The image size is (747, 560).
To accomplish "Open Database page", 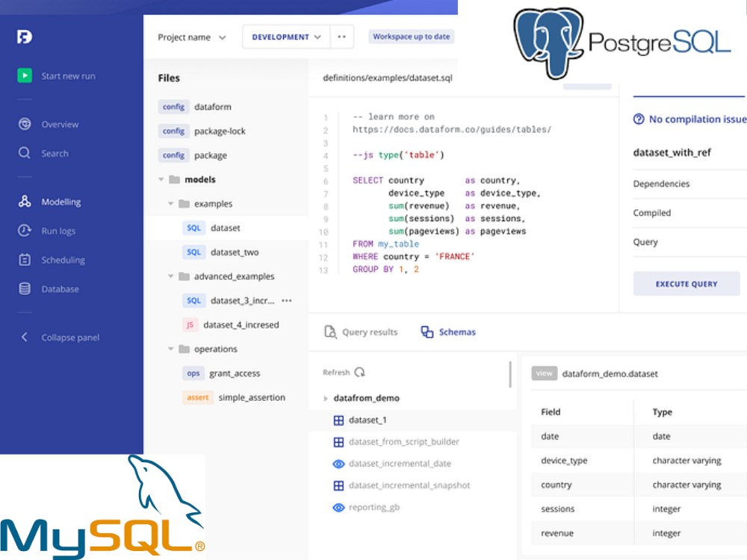I will tap(60, 289).
